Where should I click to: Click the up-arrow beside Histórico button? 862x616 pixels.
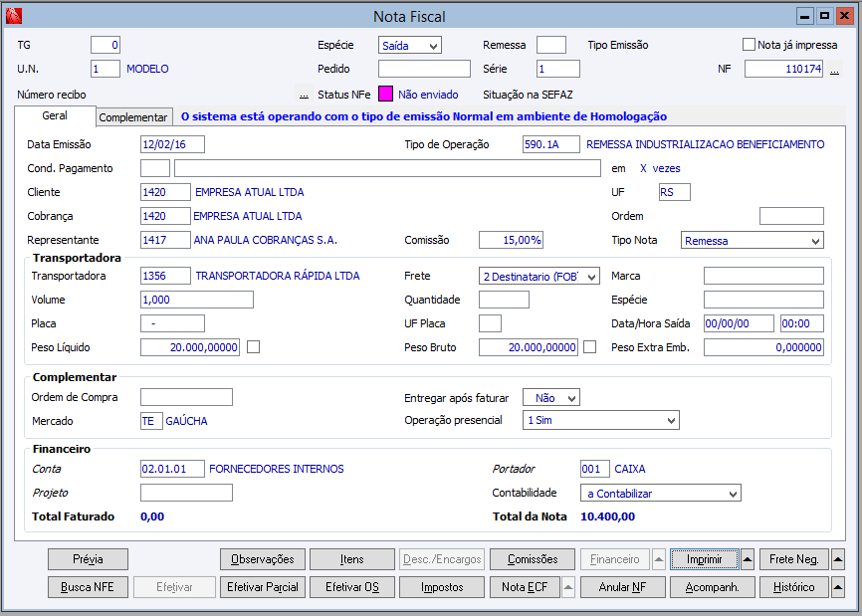[x=838, y=587]
